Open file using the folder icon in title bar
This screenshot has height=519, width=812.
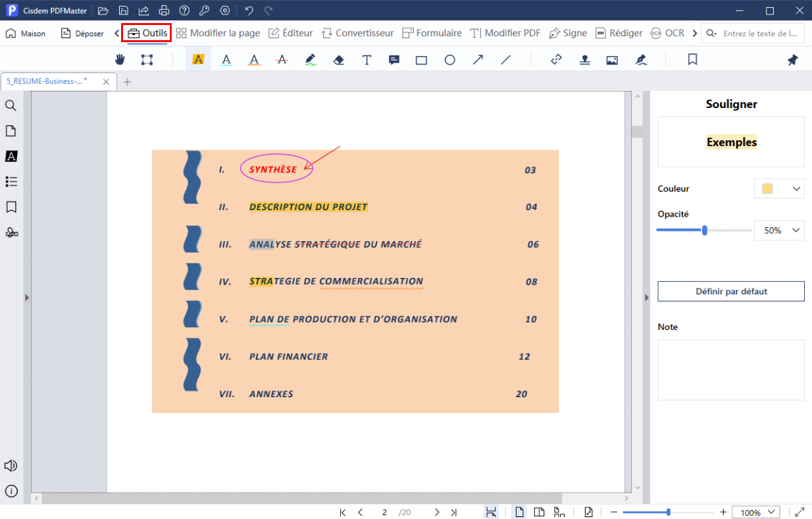(103, 11)
